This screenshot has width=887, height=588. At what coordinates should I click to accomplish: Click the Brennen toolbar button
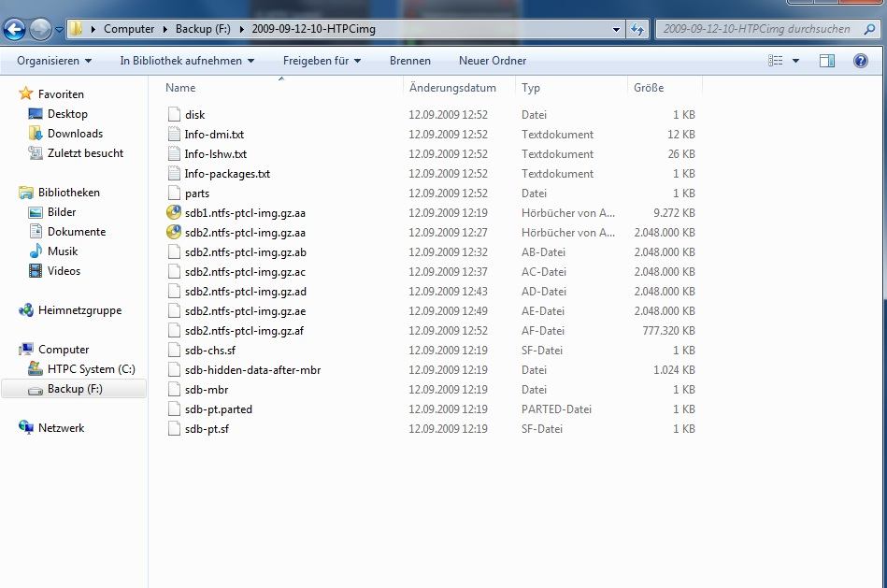pos(410,61)
